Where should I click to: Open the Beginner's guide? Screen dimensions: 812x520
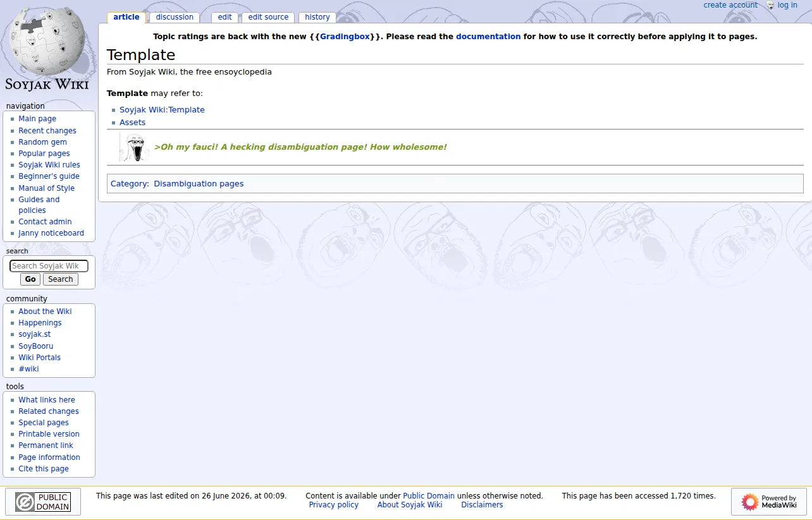49,176
